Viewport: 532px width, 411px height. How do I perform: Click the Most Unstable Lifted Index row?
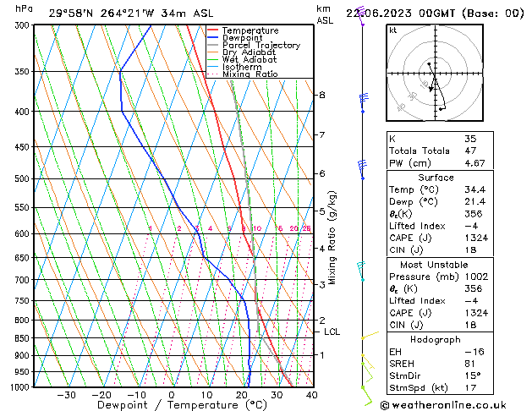pyautogui.click(x=440, y=301)
